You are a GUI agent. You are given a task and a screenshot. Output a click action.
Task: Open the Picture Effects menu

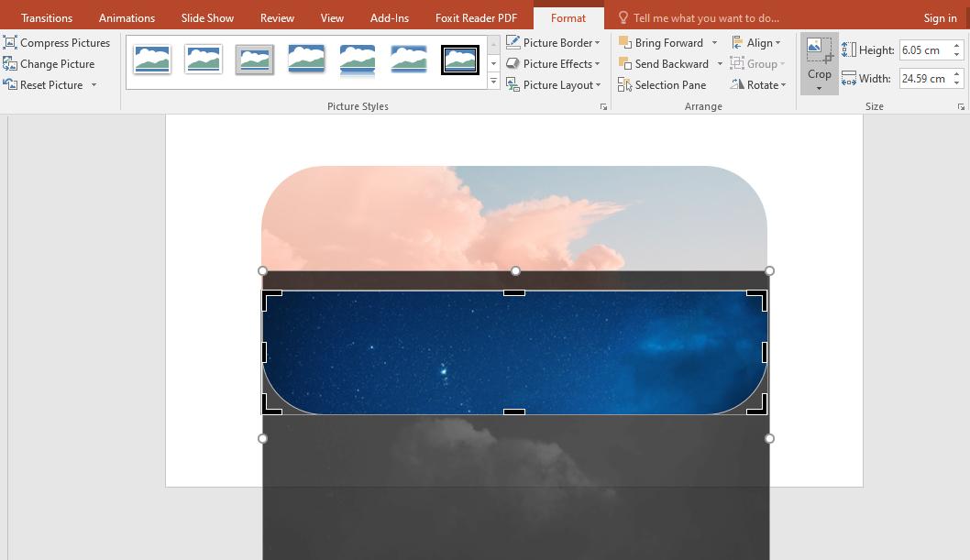(x=554, y=63)
